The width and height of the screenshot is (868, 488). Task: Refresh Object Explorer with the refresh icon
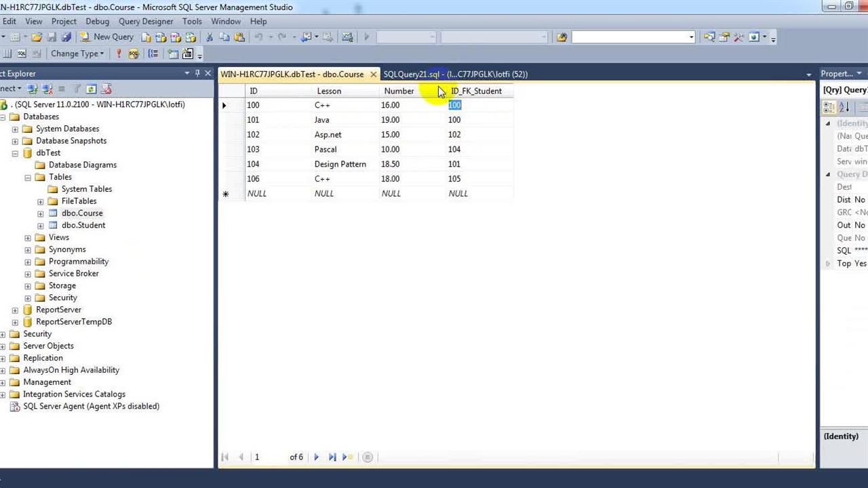(91, 89)
